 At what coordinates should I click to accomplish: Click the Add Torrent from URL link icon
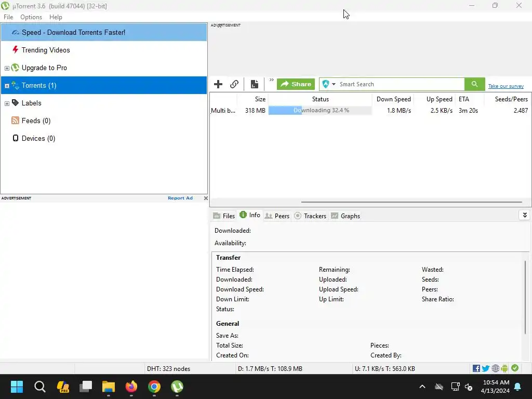(234, 84)
